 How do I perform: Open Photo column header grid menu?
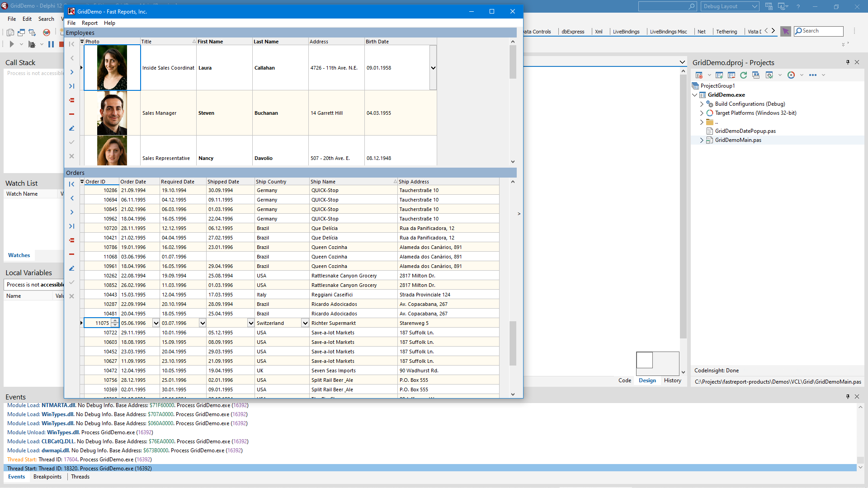tap(82, 42)
